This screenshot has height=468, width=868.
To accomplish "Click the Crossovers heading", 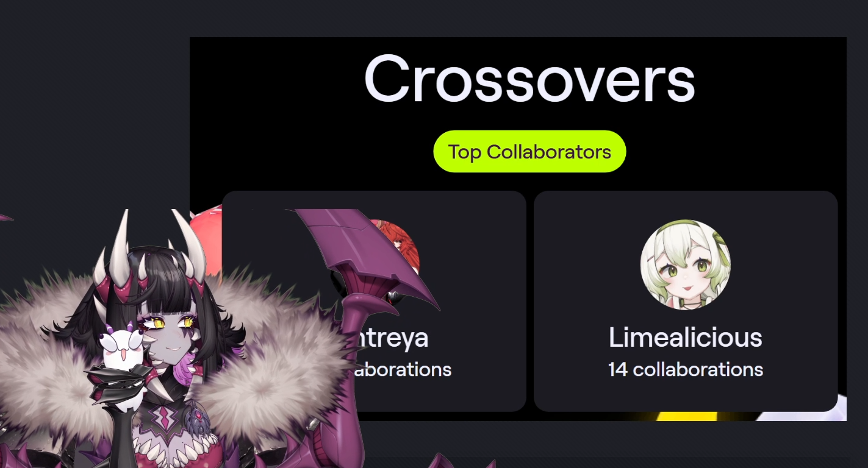I will [x=529, y=79].
